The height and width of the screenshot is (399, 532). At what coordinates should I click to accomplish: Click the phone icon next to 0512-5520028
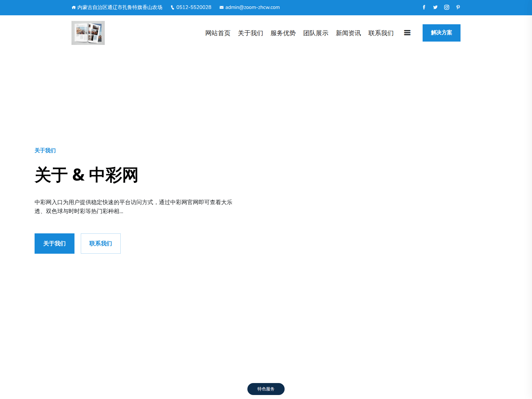tap(172, 7)
